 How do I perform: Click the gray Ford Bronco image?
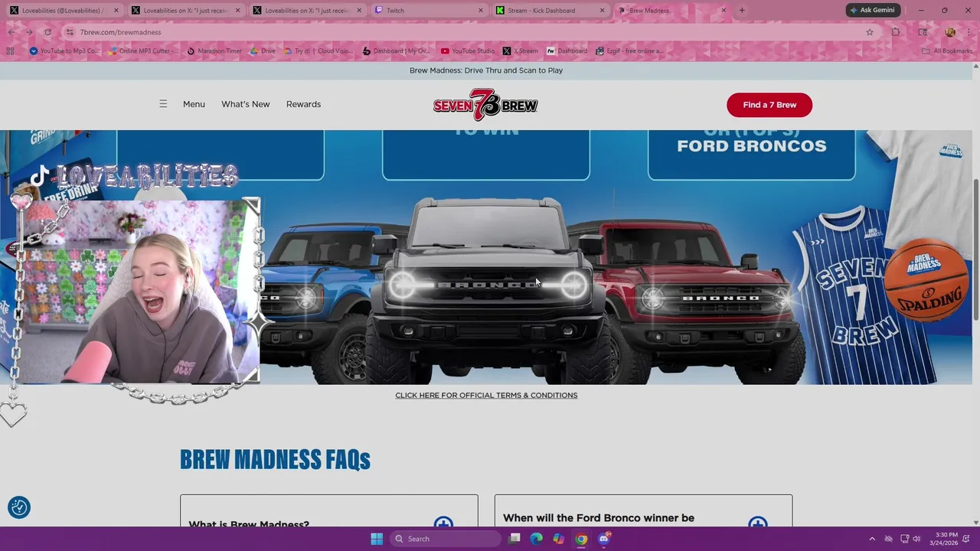click(x=485, y=291)
